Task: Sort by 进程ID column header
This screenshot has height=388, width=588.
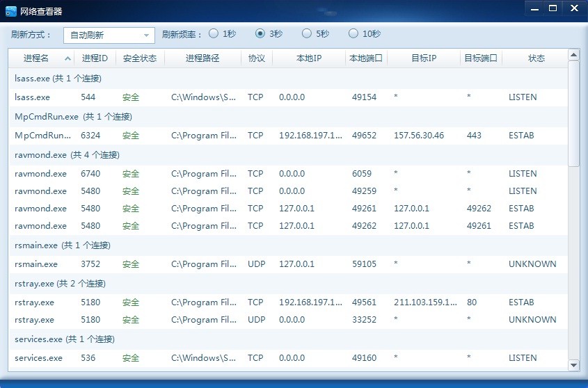Action: click(x=95, y=58)
